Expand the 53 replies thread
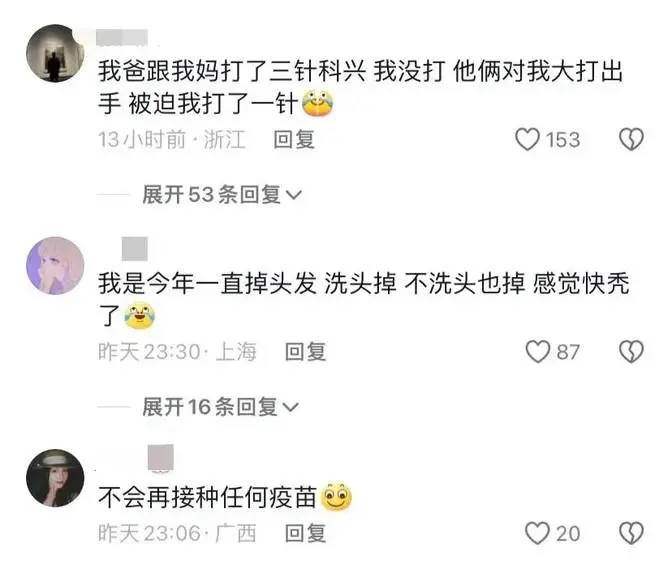The image size is (672, 569). [x=222, y=195]
